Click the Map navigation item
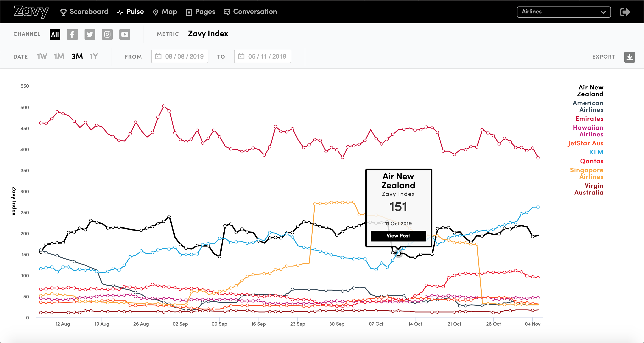644x343 pixels. (x=165, y=12)
